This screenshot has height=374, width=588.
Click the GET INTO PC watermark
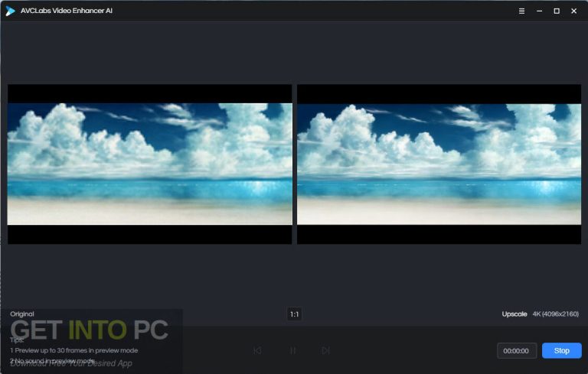89,330
